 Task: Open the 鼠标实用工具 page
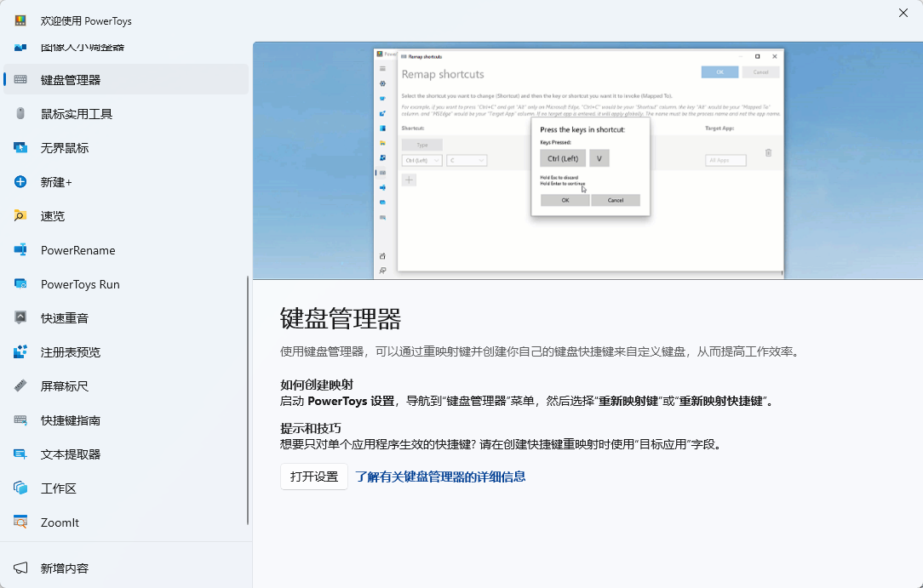click(x=125, y=113)
